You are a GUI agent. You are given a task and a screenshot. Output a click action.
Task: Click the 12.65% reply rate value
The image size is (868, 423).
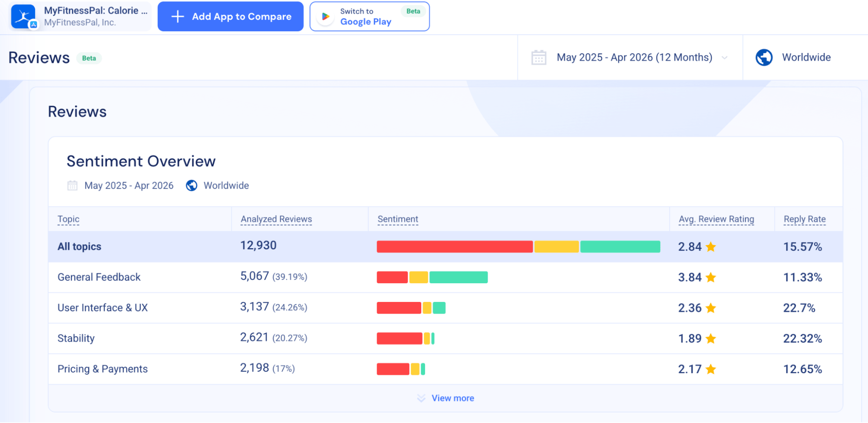click(802, 369)
